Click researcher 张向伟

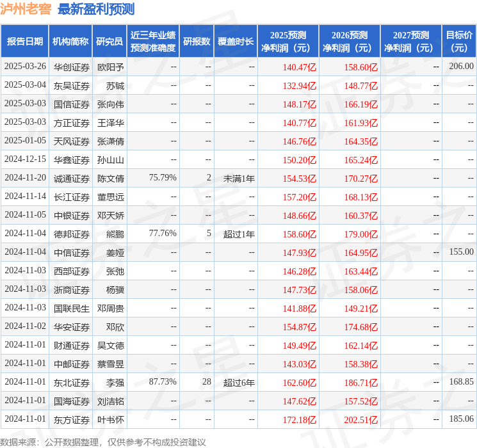[x=110, y=104]
